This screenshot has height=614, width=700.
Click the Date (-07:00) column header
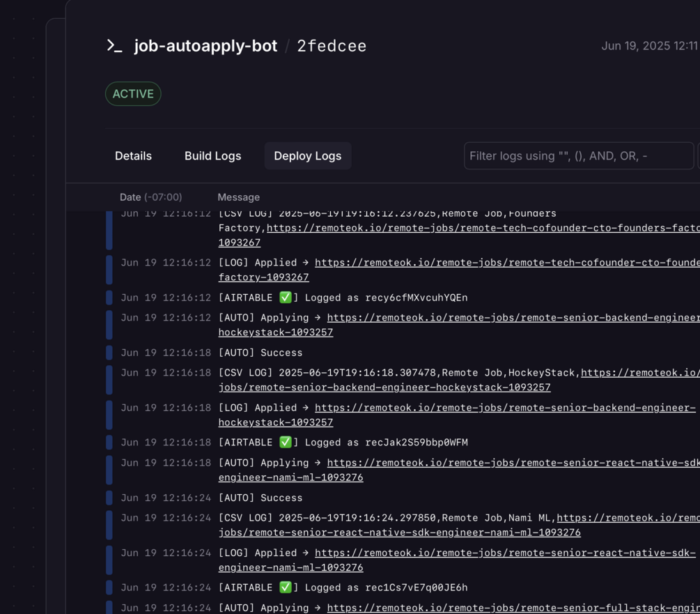coord(151,197)
